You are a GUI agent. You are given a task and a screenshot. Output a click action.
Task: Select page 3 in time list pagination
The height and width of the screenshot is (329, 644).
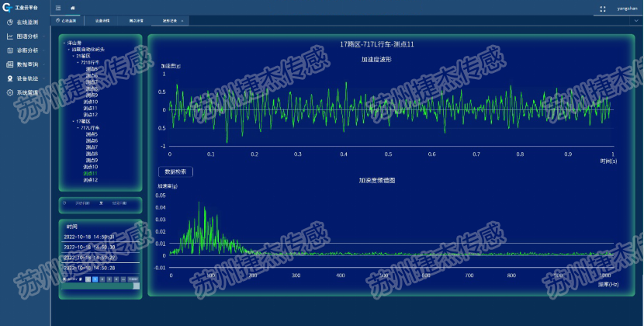coord(109,279)
